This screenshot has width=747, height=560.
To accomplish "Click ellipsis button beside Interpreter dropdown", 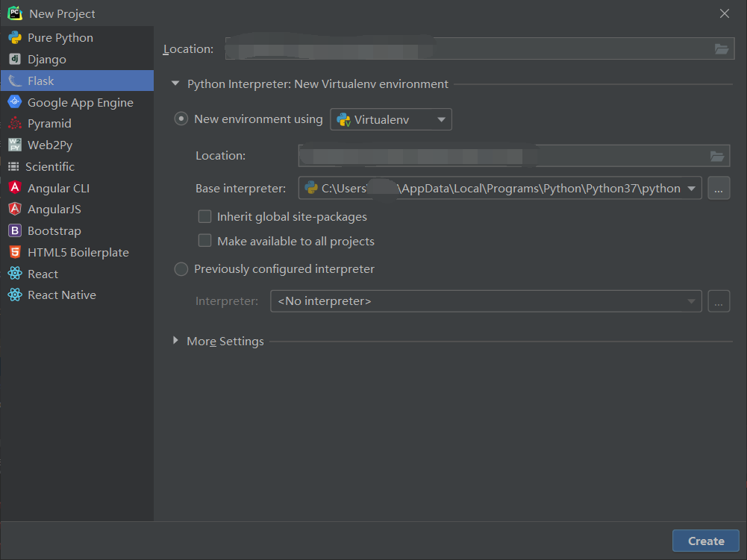I will [719, 301].
